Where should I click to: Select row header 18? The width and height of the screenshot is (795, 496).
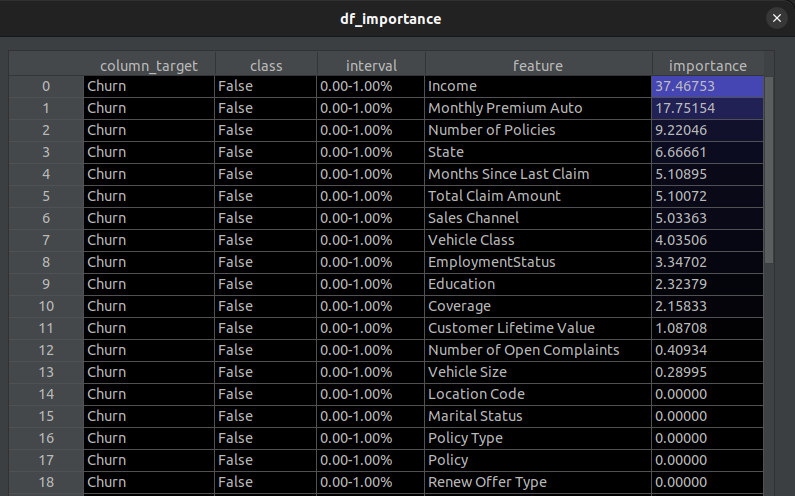[46, 482]
